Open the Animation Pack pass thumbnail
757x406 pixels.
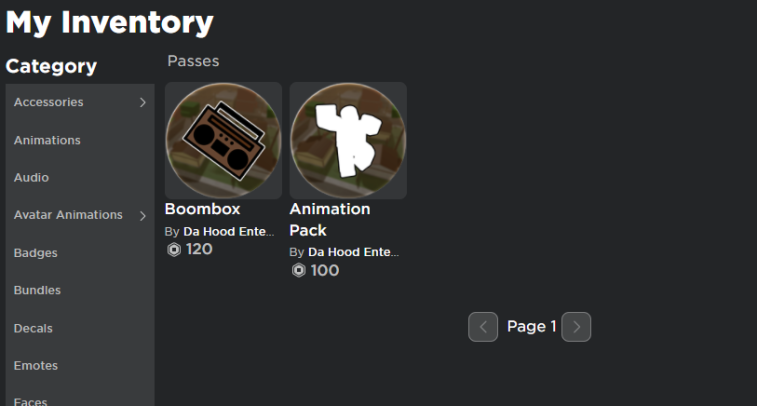[x=348, y=140]
